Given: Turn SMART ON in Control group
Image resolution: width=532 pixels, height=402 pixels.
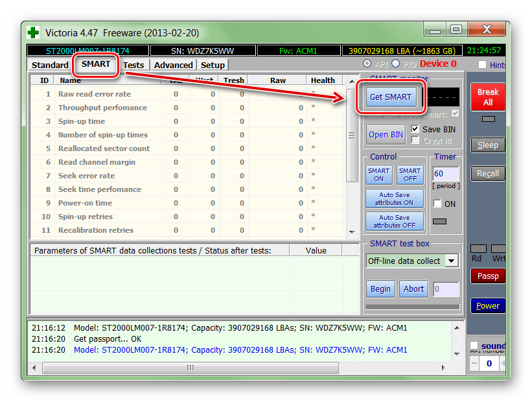Looking at the screenshot, I should [x=378, y=175].
